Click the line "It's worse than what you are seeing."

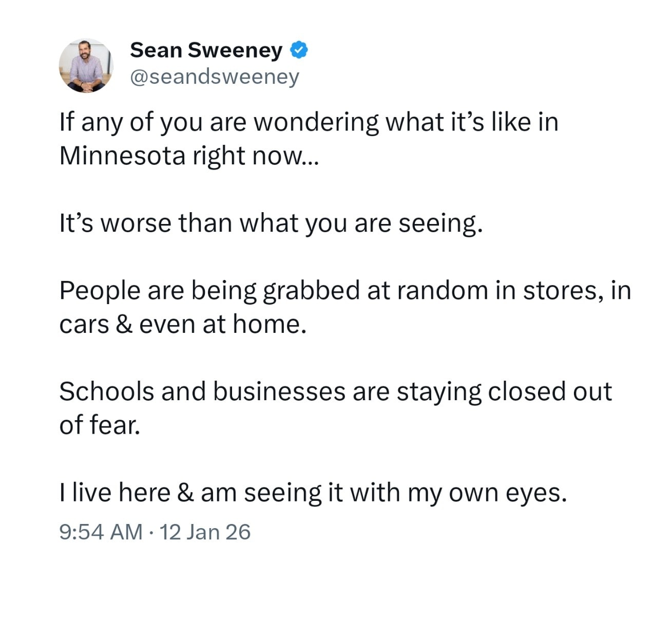click(271, 223)
